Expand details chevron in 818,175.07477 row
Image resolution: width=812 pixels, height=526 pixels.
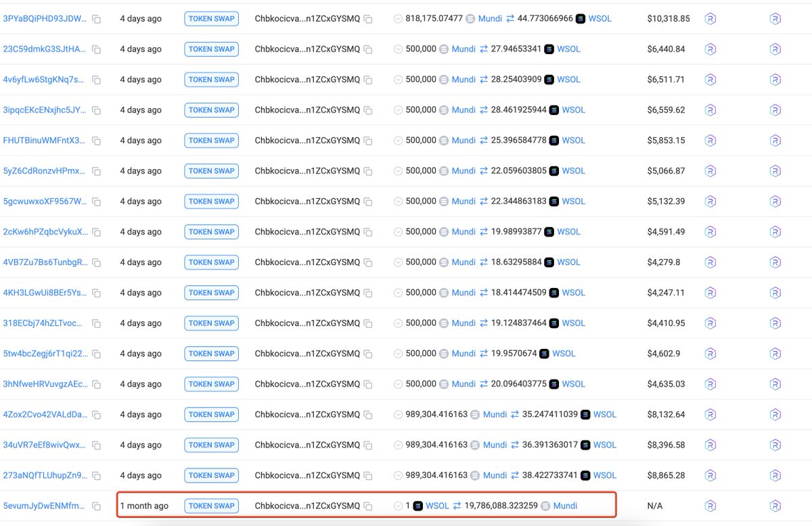[399, 19]
